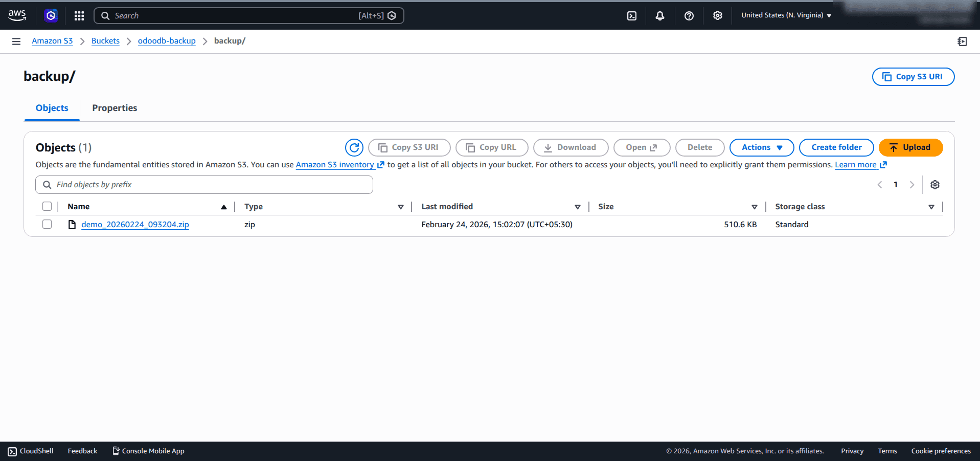Open the Learn more link
Image resolution: width=980 pixels, height=461 pixels.
tap(856, 165)
